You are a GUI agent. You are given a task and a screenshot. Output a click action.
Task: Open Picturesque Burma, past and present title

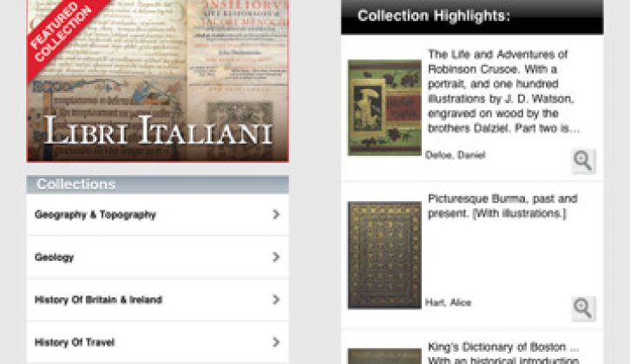point(502,206)
